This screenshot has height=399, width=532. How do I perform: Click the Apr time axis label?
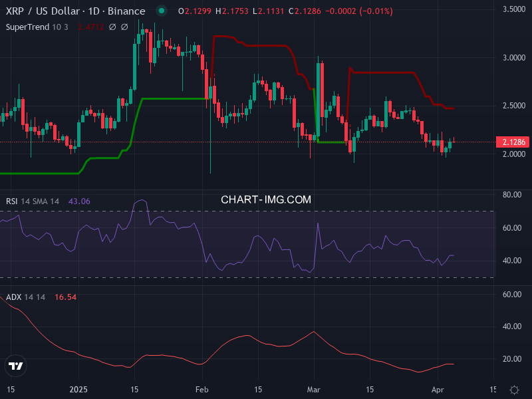[x=438, y=390]
